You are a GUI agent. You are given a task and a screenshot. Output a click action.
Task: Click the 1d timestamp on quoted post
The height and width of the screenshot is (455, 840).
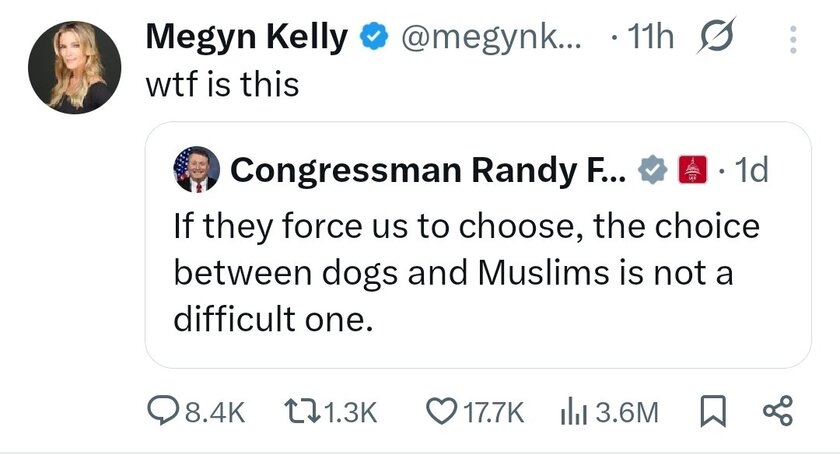750,171
